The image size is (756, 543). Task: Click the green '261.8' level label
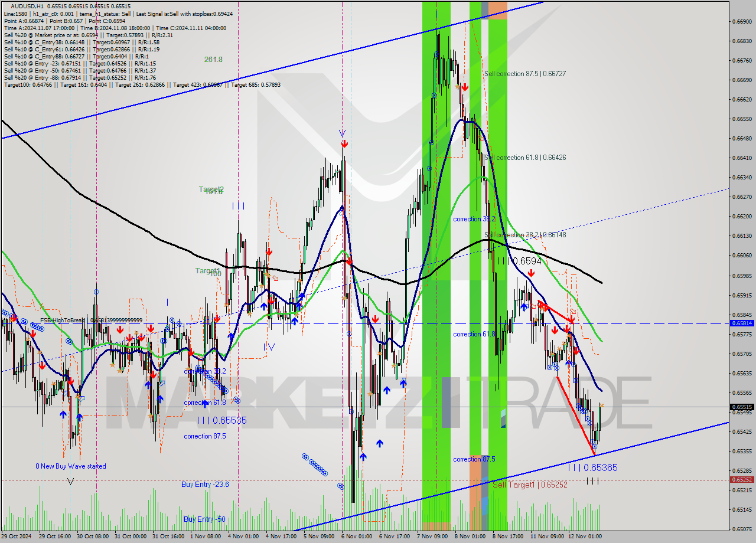coord(213,60)
